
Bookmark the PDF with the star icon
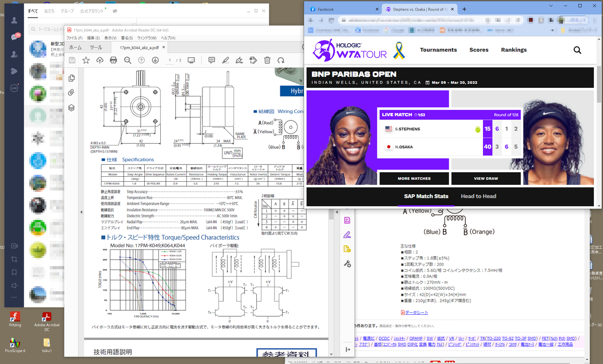point(86,60)
